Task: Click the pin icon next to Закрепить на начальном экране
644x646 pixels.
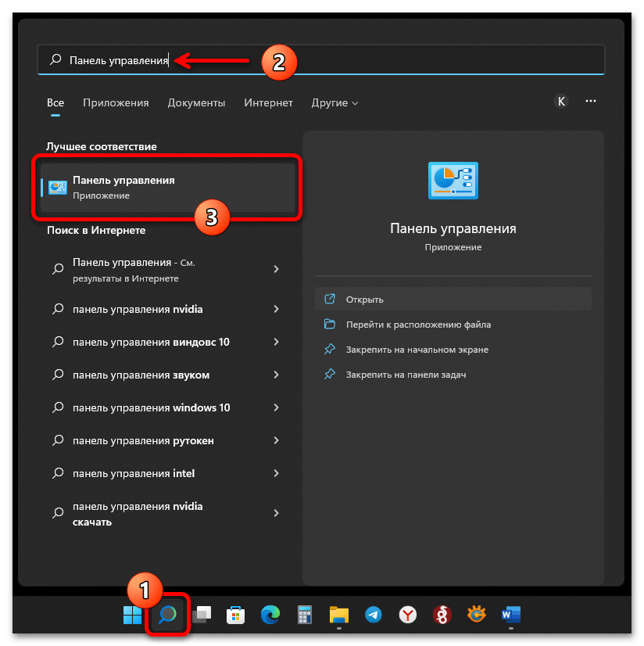Action: (329, 350)
